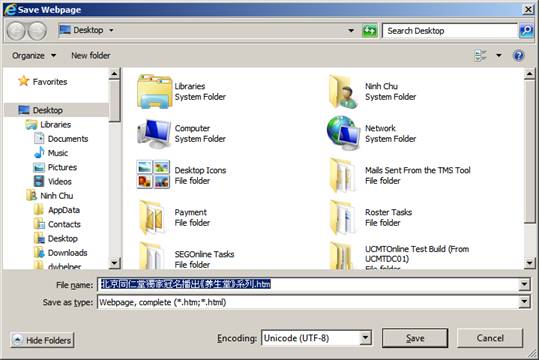Click the Back navigation arrow button
The height and width of the screenshot is (360, 539).
16,31
